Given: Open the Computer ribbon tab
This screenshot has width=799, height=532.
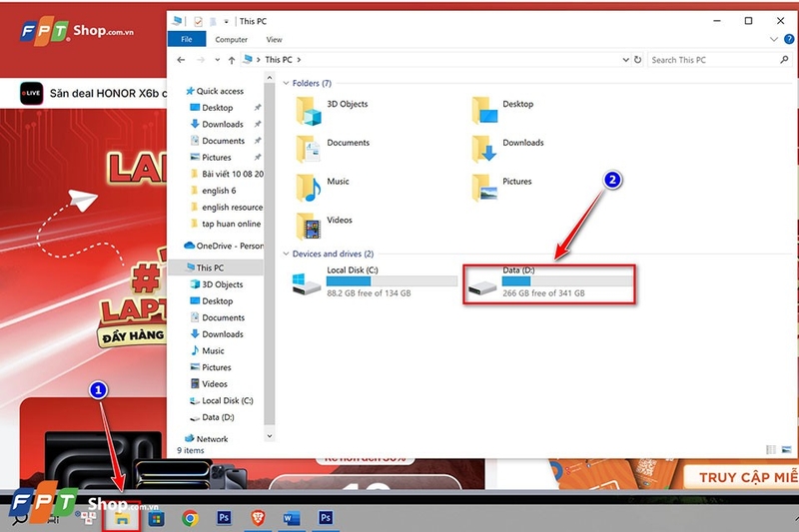Looking at the screenshot, I should 231,40.
